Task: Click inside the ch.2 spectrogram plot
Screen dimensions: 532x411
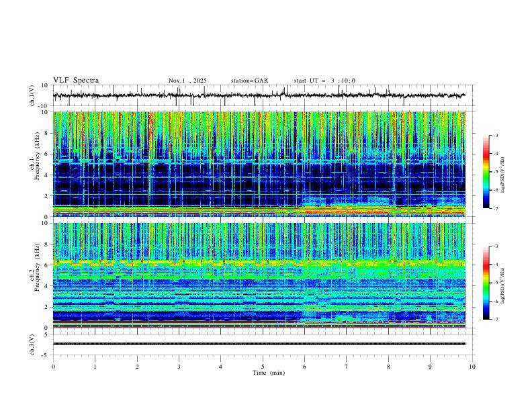Action: tap(259, 275)
